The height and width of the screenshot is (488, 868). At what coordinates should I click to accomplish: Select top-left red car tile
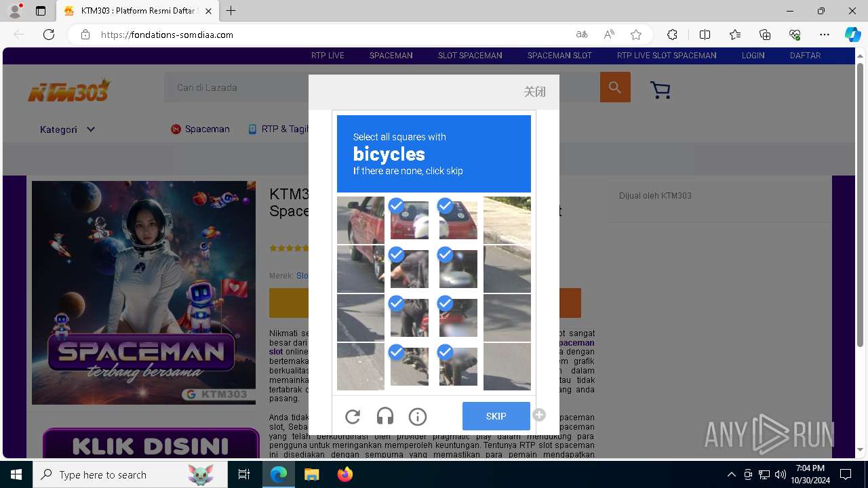point(361,220)
